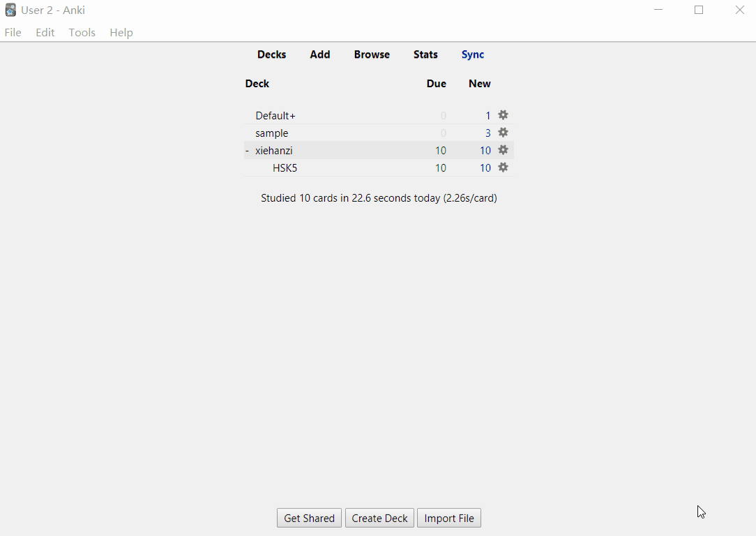Screen dimensions: 756x536
Task: Open the Tools menu
Action: click(82, 32)
